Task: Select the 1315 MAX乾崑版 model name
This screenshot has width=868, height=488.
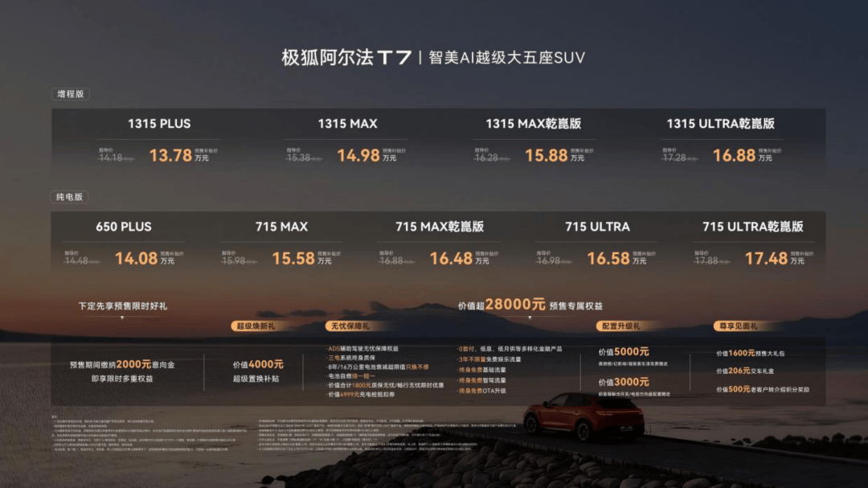Action: [x=534, y=124]
